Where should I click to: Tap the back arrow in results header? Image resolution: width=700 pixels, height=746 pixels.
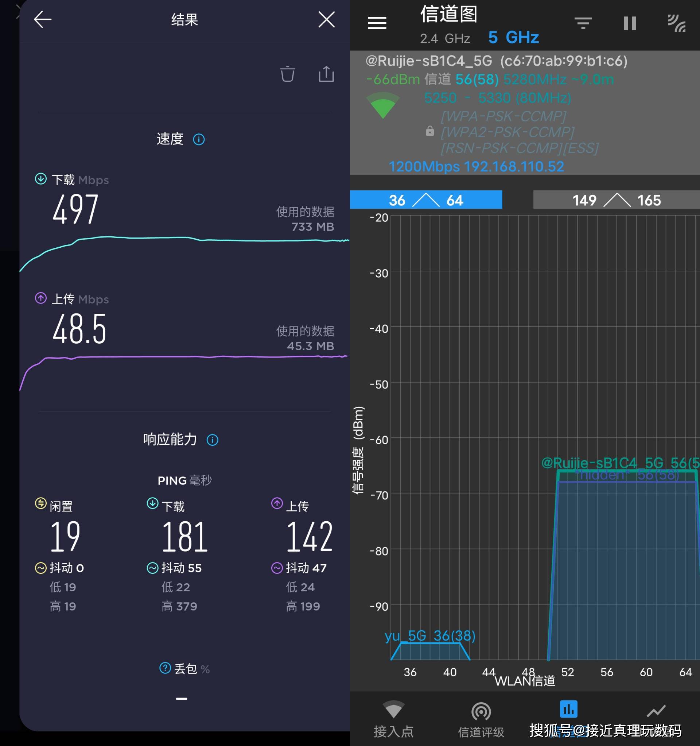[42, 19]
